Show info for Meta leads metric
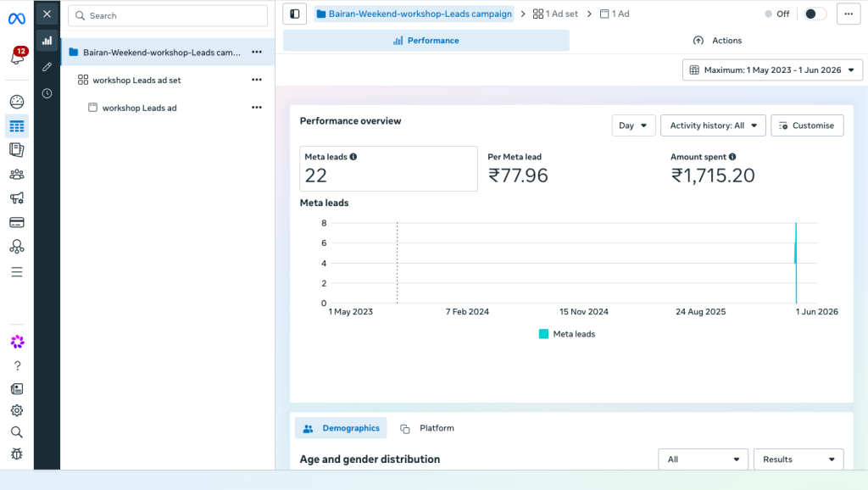The width and height of the screenshot is (868, 490). (353, 157)
